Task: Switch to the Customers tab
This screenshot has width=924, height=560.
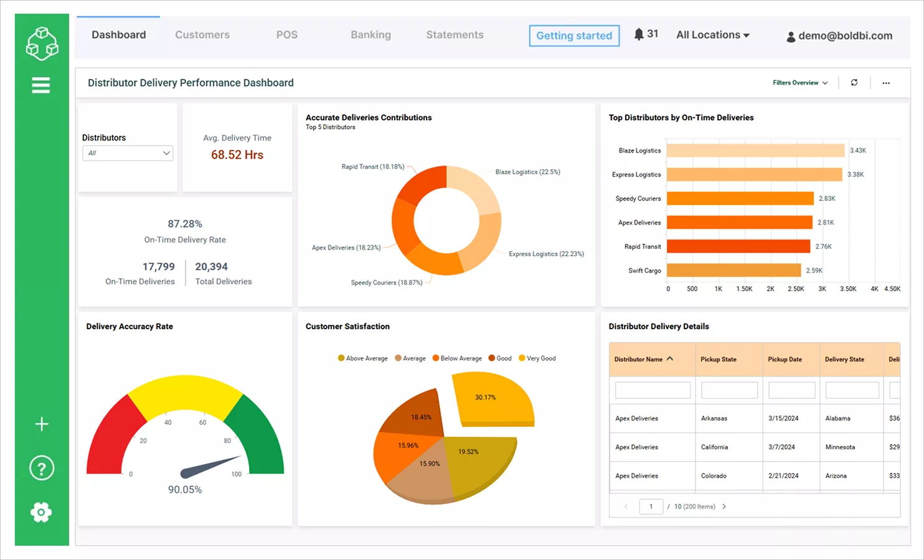Action: (202, 35)
